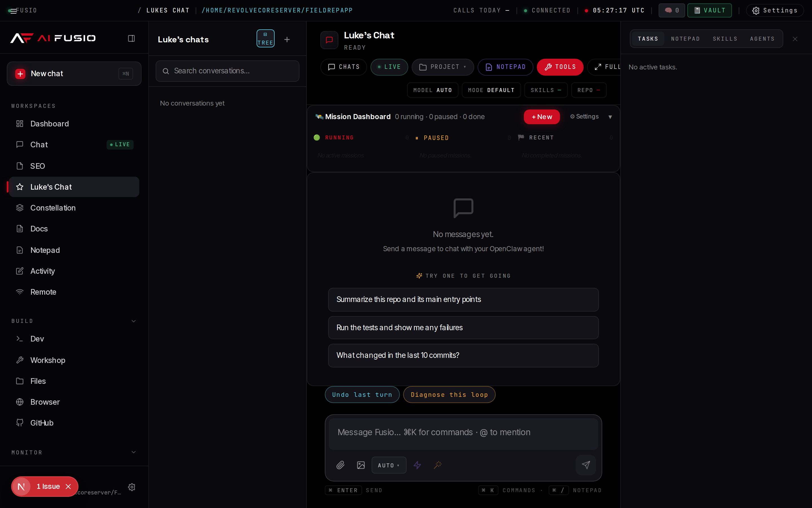Toggle the TOOLS button

[560, 67]
